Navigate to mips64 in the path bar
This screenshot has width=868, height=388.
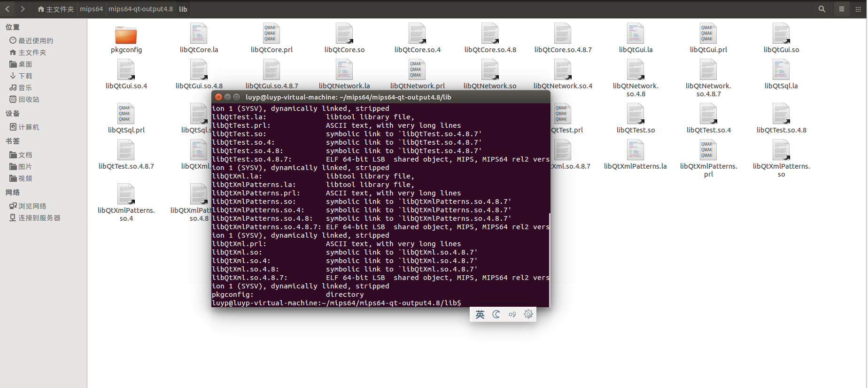[91, 9]
